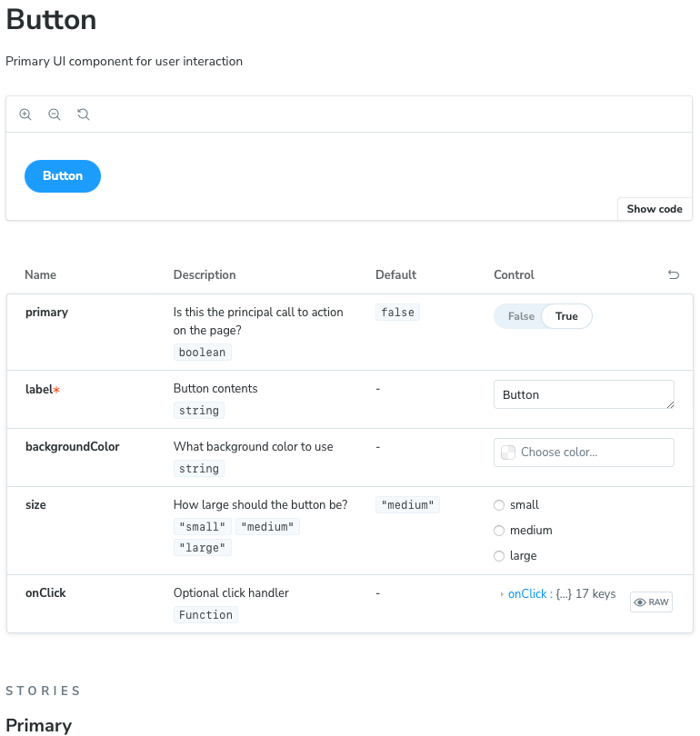The height and width of the screenshot is (736, 700).
Task: Click the zoom out magnifier icon
Action: point(55,114)
